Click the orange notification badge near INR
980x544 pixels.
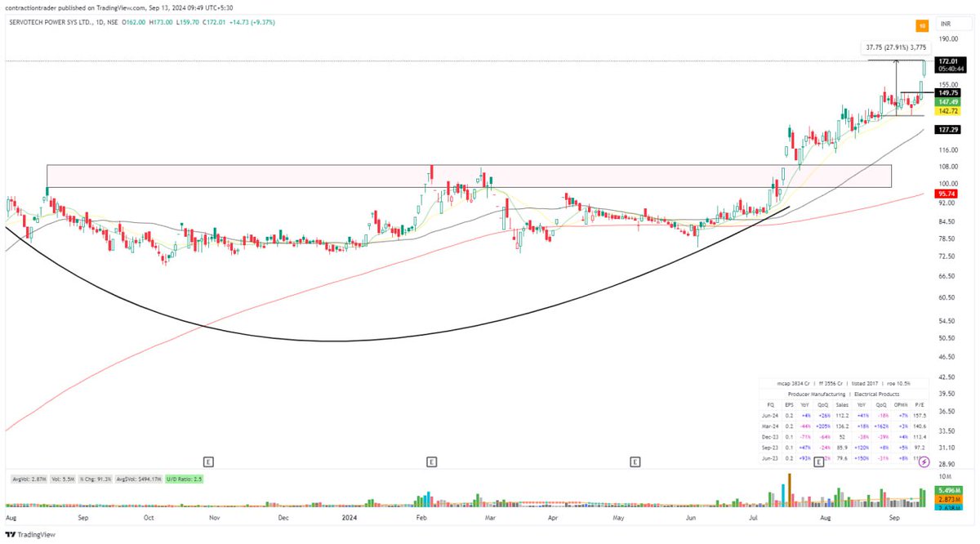point(921,25)
